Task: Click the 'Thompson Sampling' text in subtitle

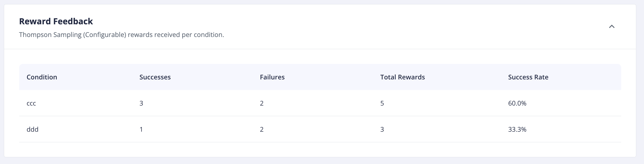Action: coord(50,35)
